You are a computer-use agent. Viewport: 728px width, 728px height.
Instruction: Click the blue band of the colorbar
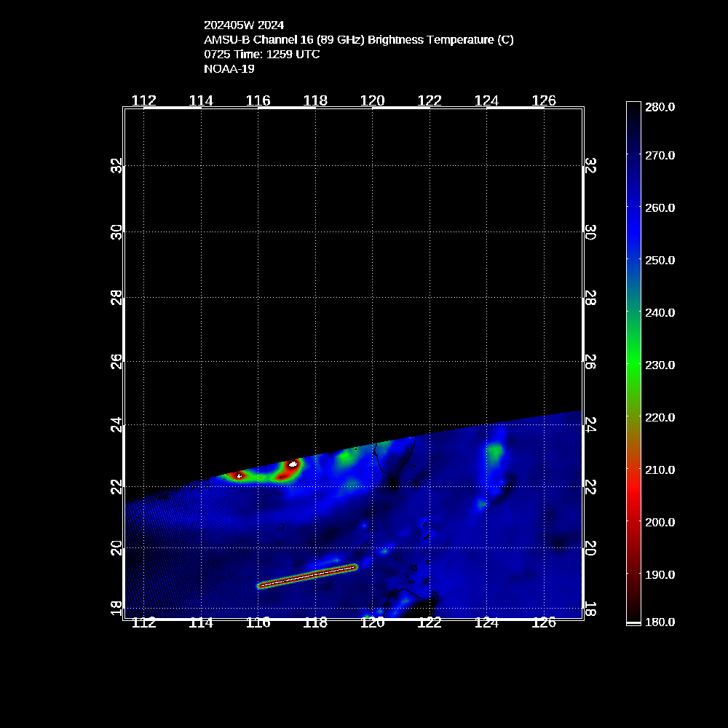point(633,218)
